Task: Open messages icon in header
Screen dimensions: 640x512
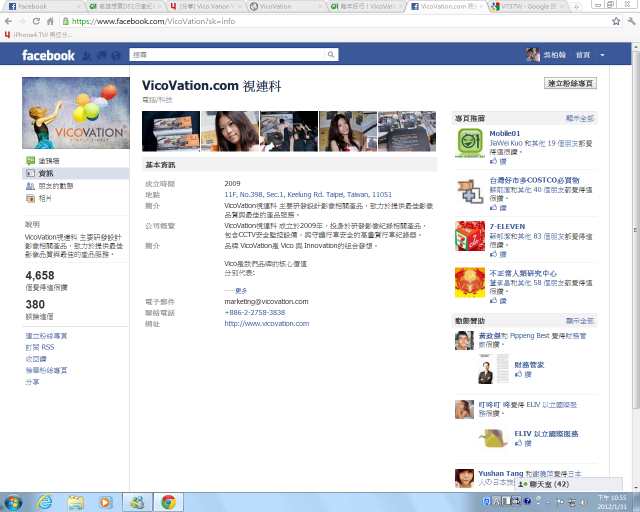Action: [x=102, y=56]
